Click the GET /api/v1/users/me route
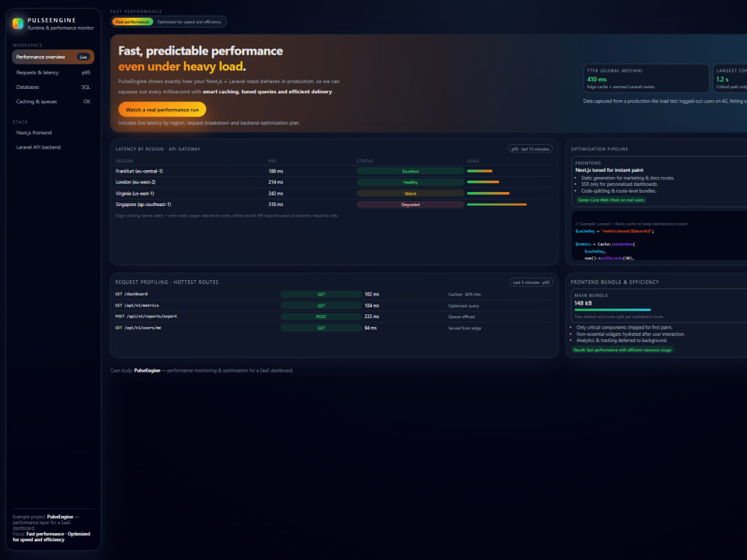This screenshot has height=560, width=747. (x=138, y=328)
